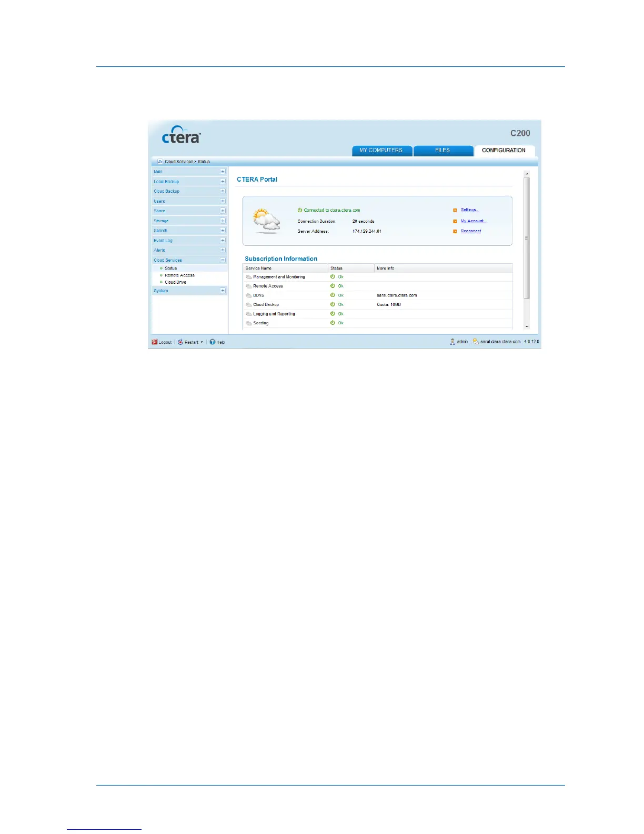Click the Status column header

(351, 268)
